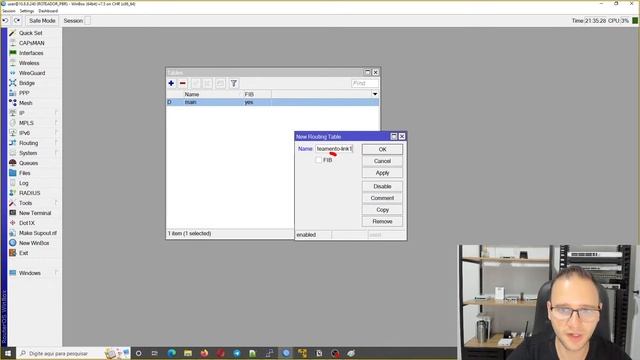The width and height of the screenshot is (640, 360).
Task: Toggle the Session checkbox in toolbar
Action: click(x=87, y=20)
